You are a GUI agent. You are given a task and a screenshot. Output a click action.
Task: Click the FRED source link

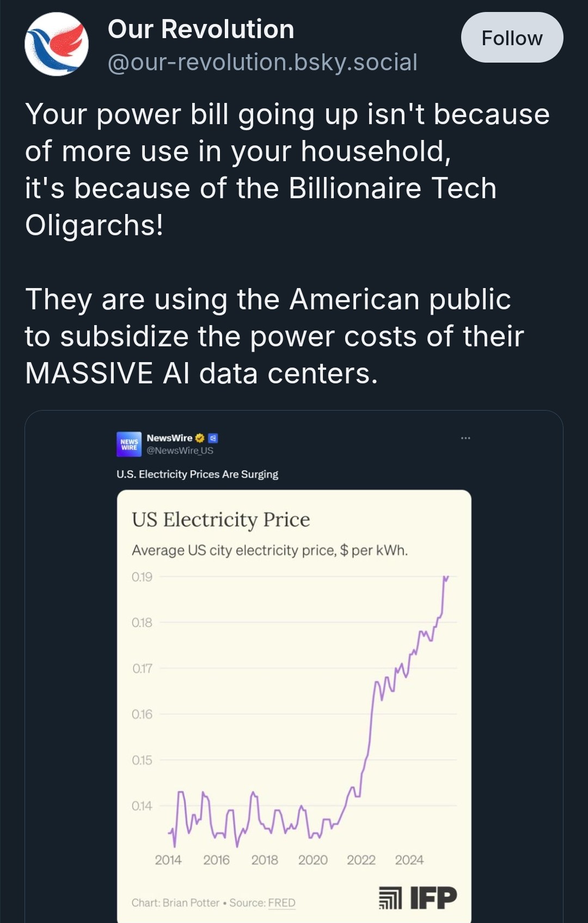[281, 902]
